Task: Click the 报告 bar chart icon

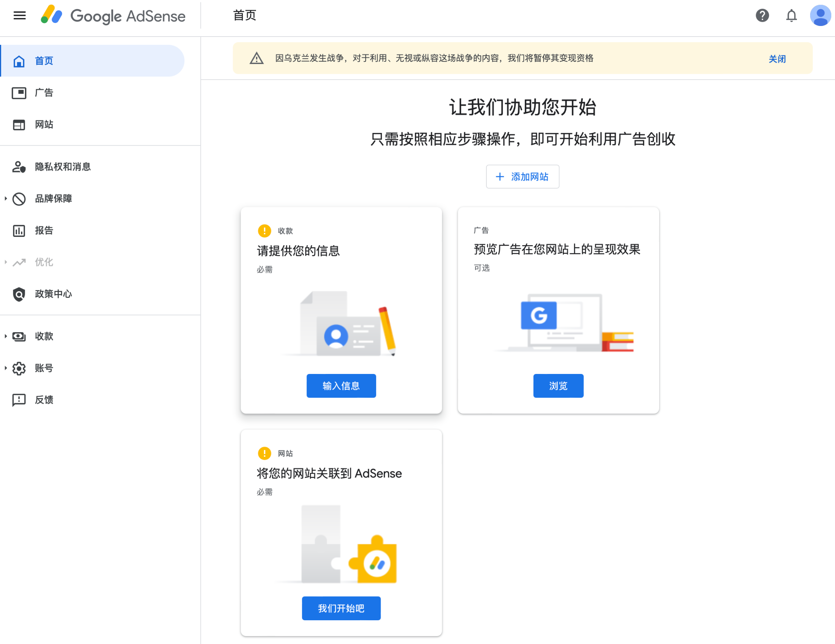Action: point(19,230)
